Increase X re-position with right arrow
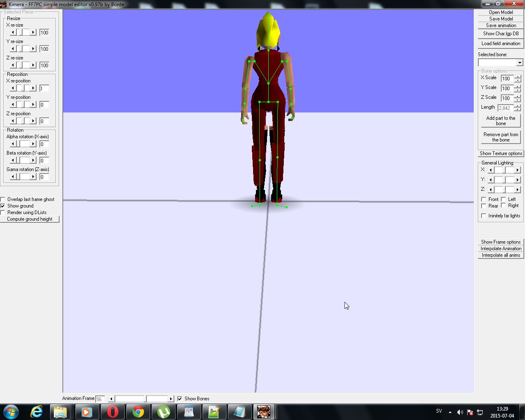The image size is (525, 420). pos(33,88)
